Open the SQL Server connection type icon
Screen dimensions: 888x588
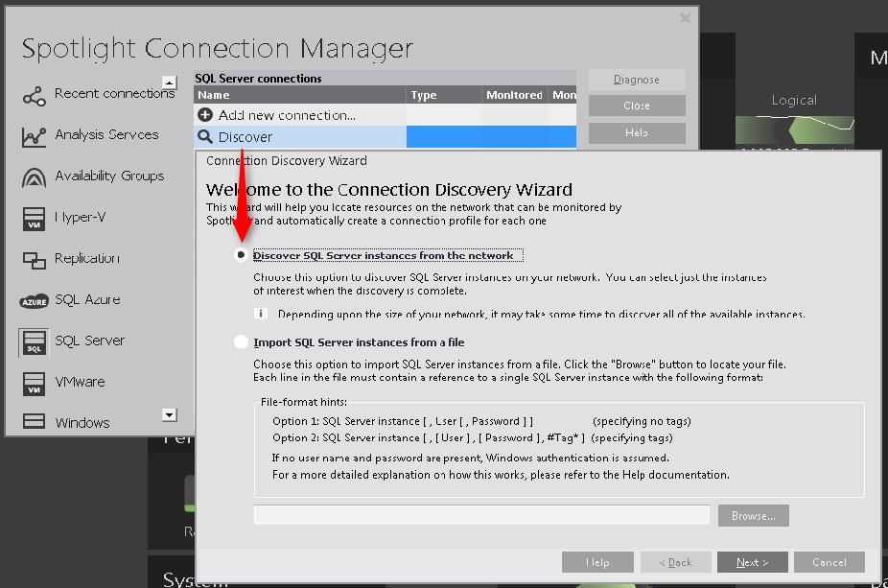[34, 342]
